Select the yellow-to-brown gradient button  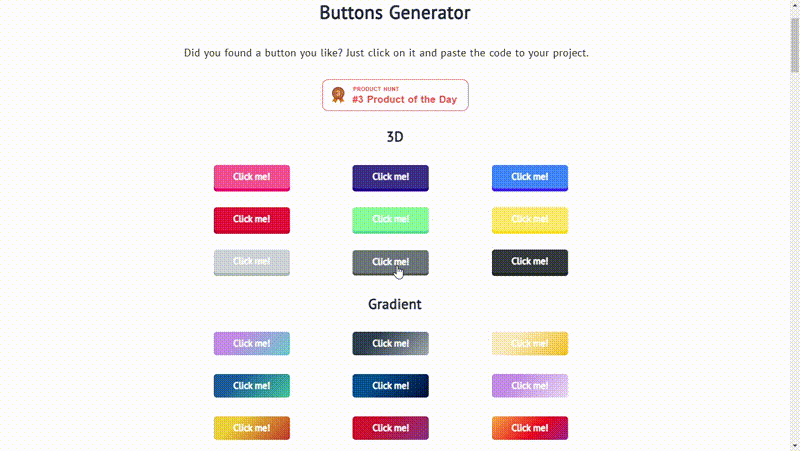(x=252, y=428)
